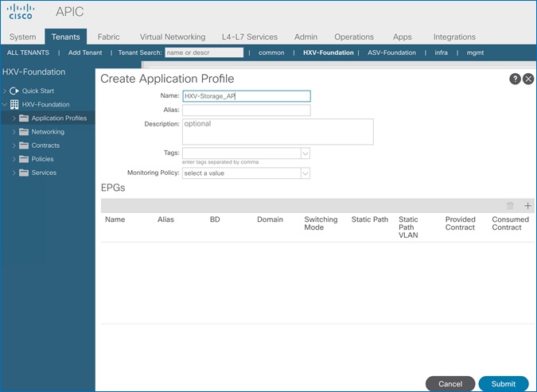
Task: Expand the Networking tree node
Action: [x=14, y=132]
